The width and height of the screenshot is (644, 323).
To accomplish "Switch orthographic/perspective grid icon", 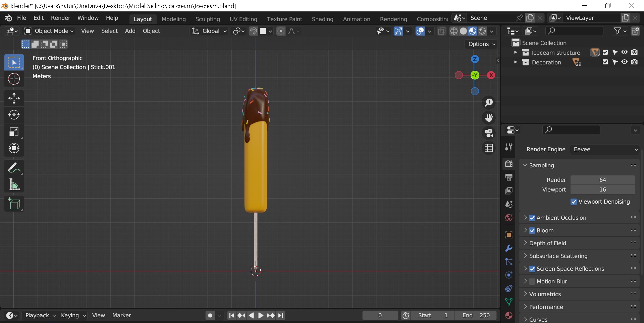I will [489, 148].
